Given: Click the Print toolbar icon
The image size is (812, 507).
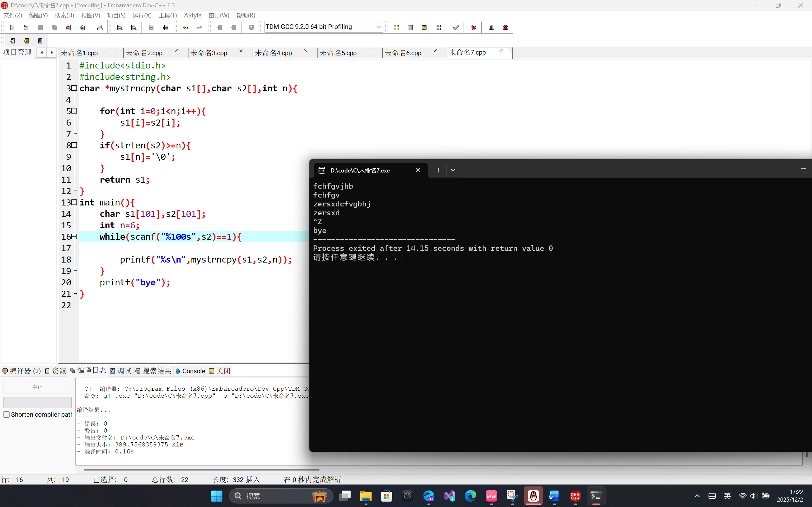Looking at the screenshot, I should click(x=100, y=28).
